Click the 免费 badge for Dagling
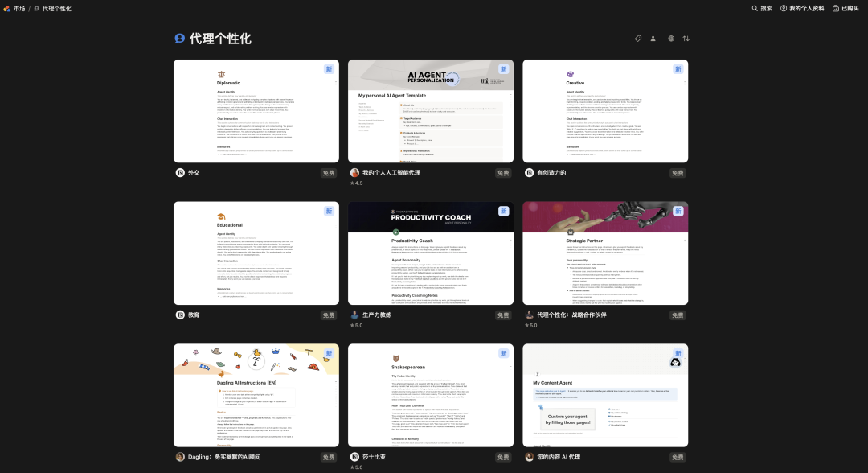This screenshot has height=473, width=868. (329, 458)
